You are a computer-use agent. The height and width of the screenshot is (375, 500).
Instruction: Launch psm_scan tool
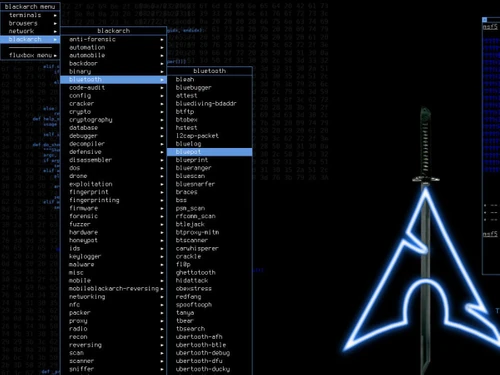pos(209,208)
